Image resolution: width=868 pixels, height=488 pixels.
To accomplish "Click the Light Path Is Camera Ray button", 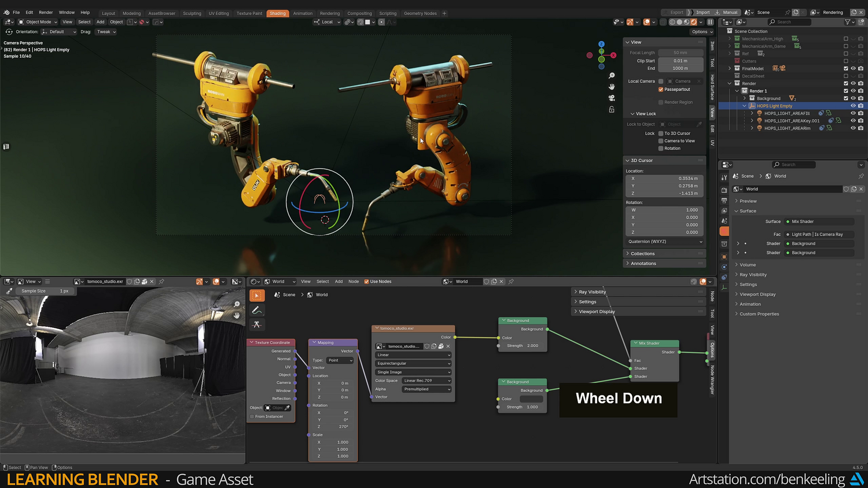I will (819, 234).
